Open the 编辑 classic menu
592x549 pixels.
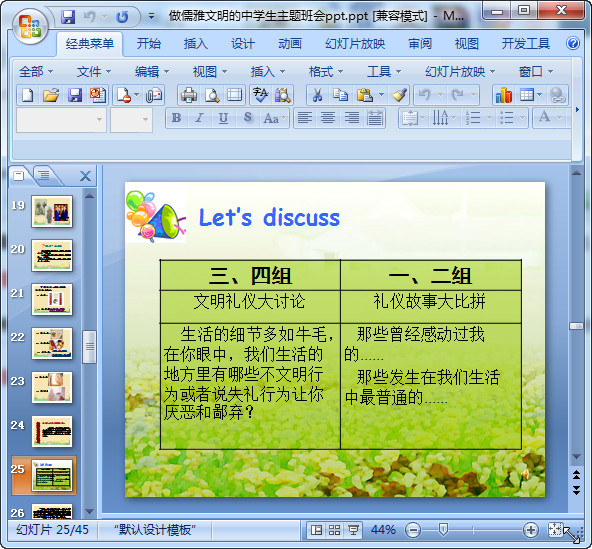(152, 71)
